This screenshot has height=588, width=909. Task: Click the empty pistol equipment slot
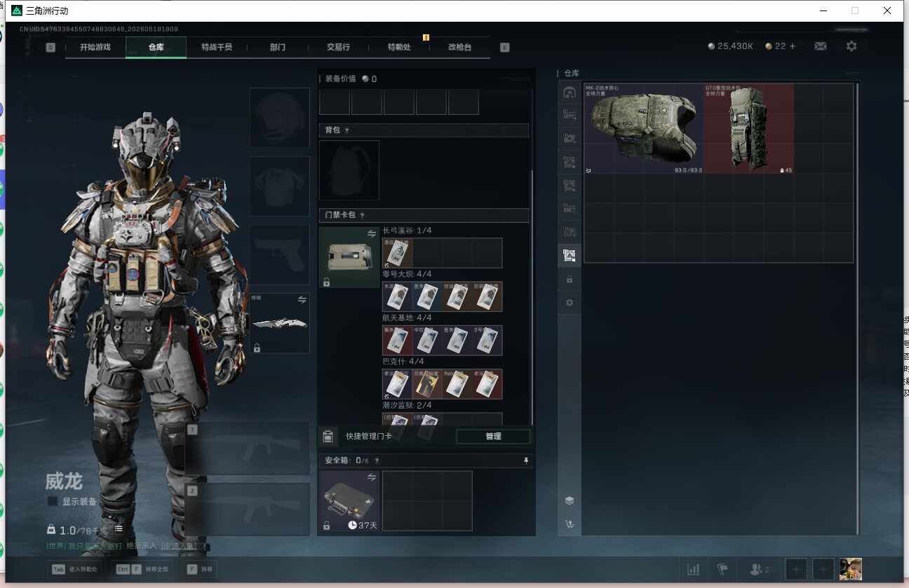coord(280,254)
